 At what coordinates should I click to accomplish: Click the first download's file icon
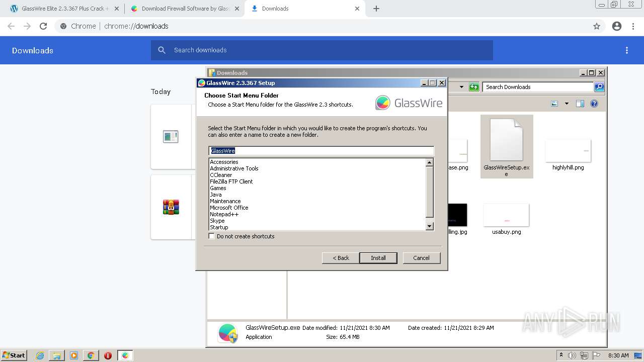point(171,136)
